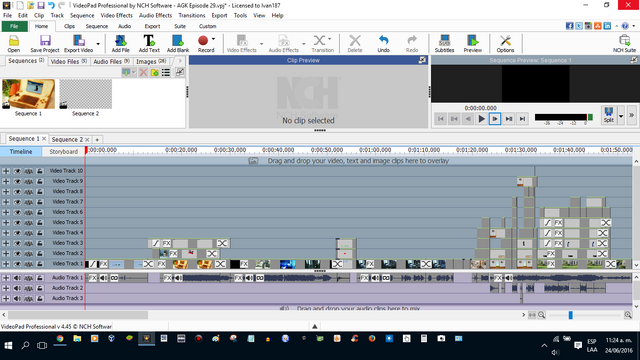Open Export Video dropdown arrow
Screen dimensions: 640x360
(x=98, y=44)
